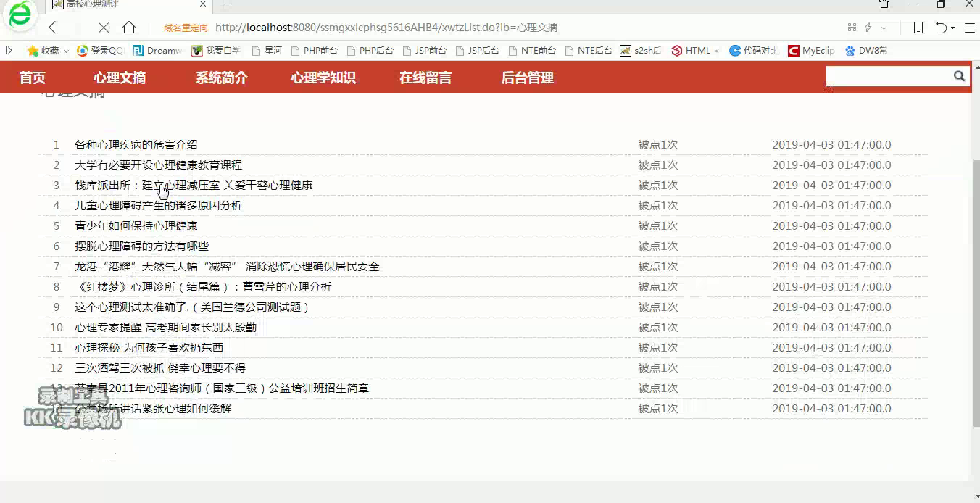Open article 钱库派出所：建立心理减压室
Image resolution: width=980 pixels, height=503 pixels.
pos(194,185)
